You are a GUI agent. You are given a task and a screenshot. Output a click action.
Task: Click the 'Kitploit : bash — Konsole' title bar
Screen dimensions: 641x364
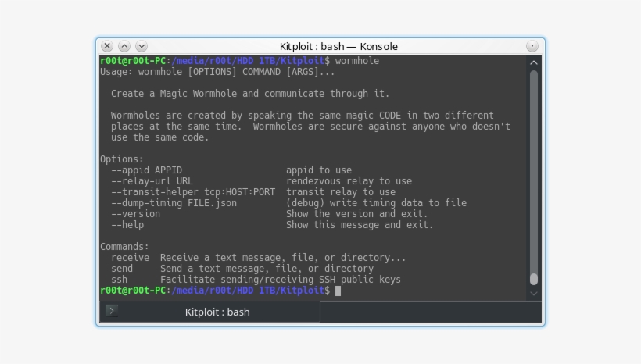(x=338, y=46)
